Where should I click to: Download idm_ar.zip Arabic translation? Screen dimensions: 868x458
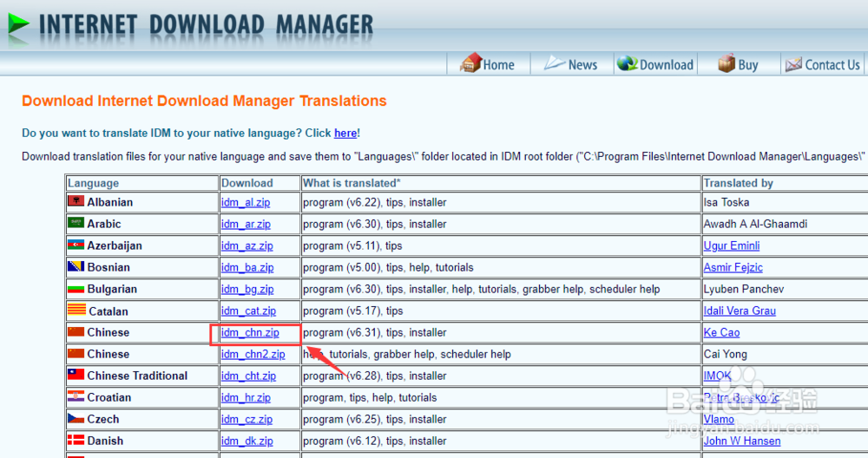pos(246,224)
